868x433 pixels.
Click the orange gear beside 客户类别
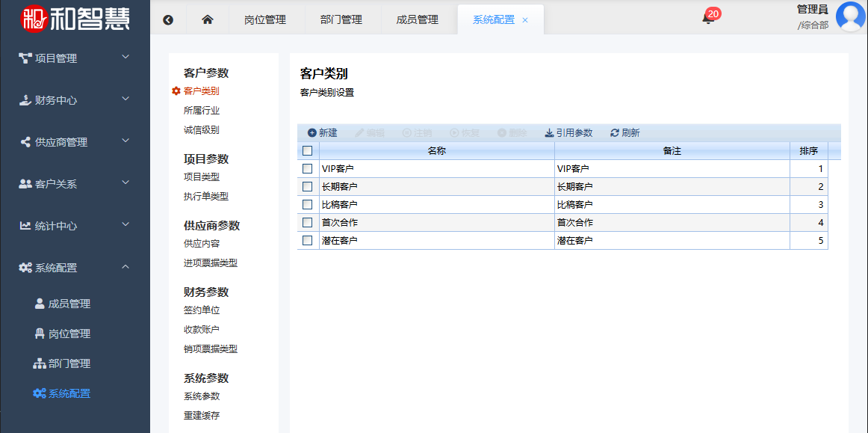pos(176,91)
